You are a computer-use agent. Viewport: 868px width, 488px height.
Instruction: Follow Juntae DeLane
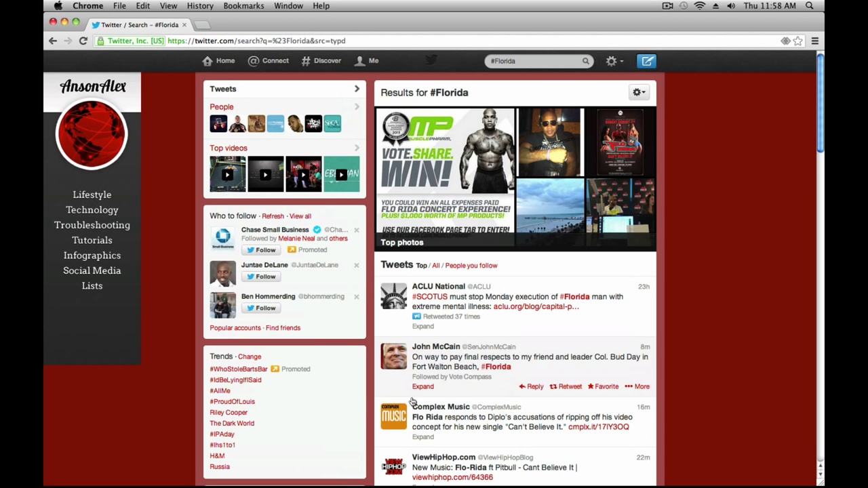pos(260,277)
